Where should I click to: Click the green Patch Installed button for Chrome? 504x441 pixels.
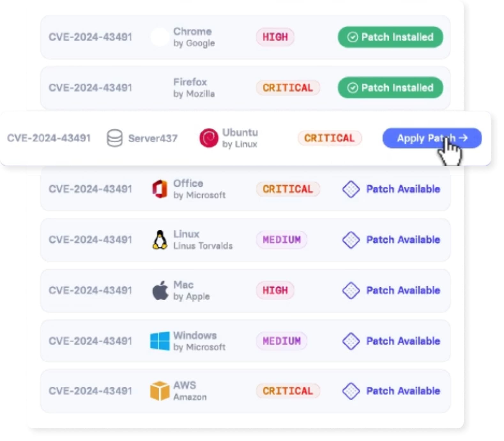[x=390, y=37]
